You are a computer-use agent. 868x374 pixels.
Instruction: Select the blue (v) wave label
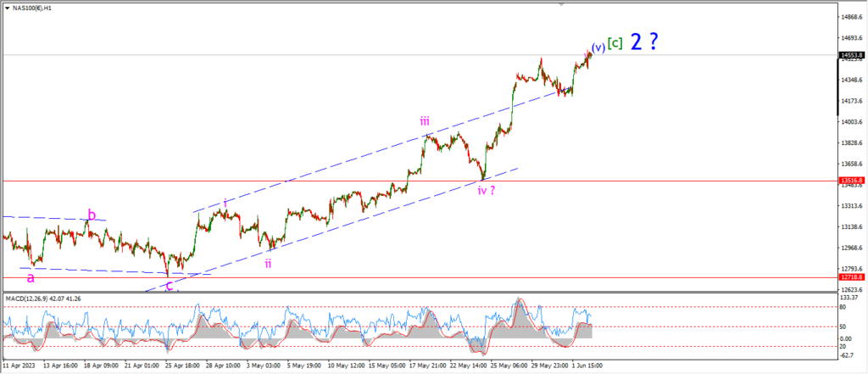click(598, 47)
